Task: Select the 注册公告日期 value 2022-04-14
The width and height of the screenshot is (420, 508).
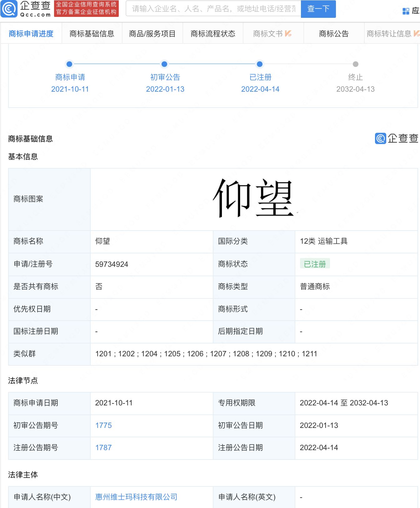Action: coord(319,448)
